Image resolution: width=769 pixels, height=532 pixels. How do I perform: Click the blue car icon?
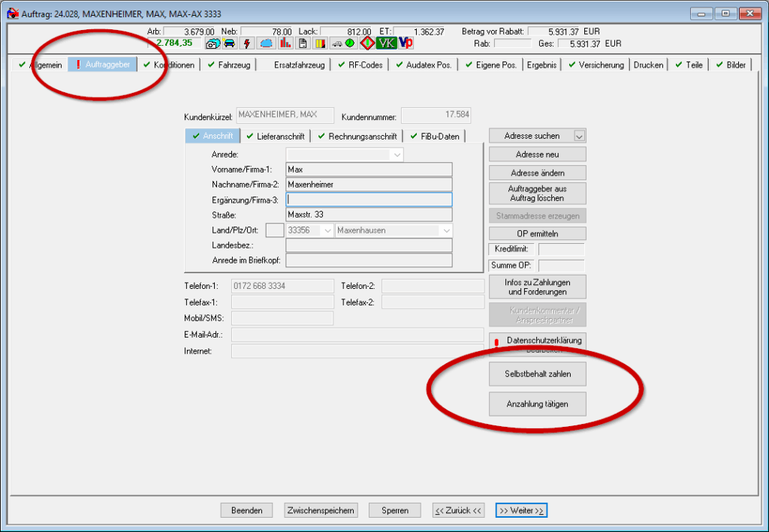(x=229, y=44)
